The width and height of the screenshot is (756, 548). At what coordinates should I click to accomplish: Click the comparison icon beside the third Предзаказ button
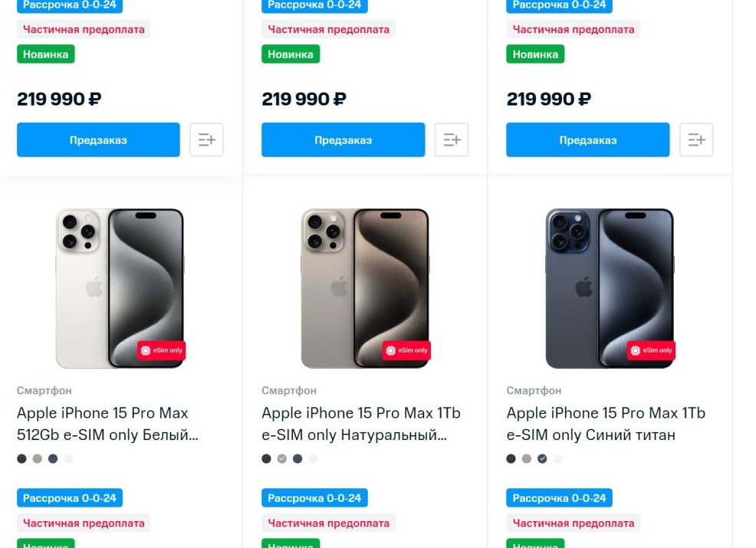coord(696,139)
